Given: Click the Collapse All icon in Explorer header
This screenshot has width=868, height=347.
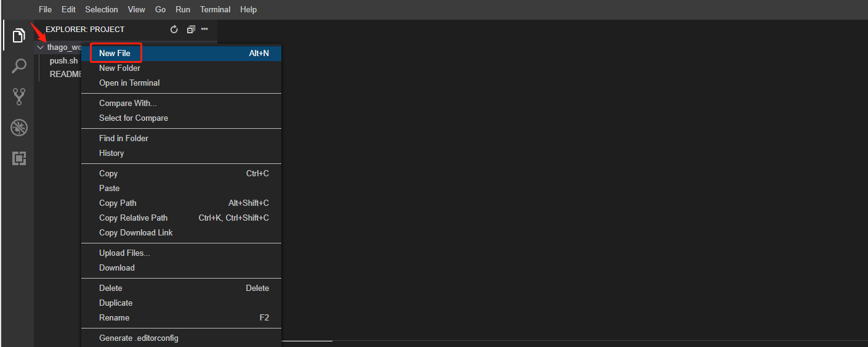Looking at the screenshot, I should 191,30.
